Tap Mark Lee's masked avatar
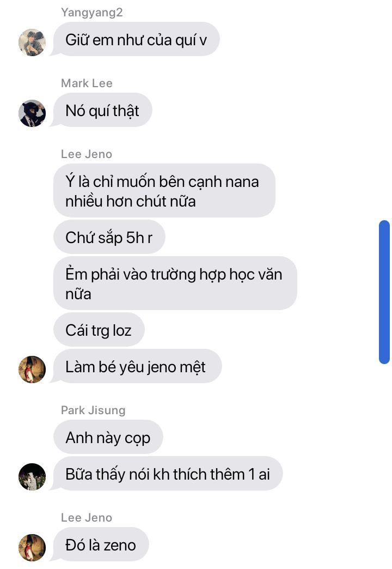This screenshot has width=392, height=569. click(32, 113)
